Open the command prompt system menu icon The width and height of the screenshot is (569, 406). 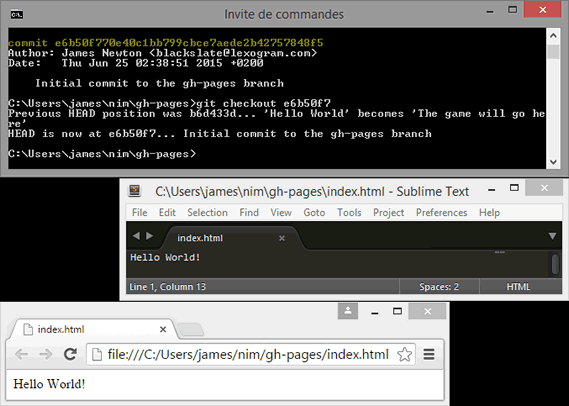click(17, 15)
